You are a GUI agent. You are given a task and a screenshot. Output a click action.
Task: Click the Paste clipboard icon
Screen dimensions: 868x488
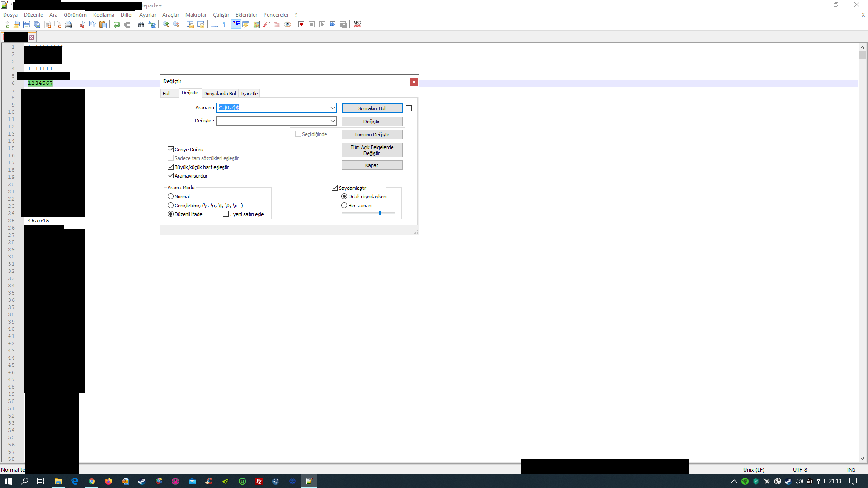pos(103,24)
